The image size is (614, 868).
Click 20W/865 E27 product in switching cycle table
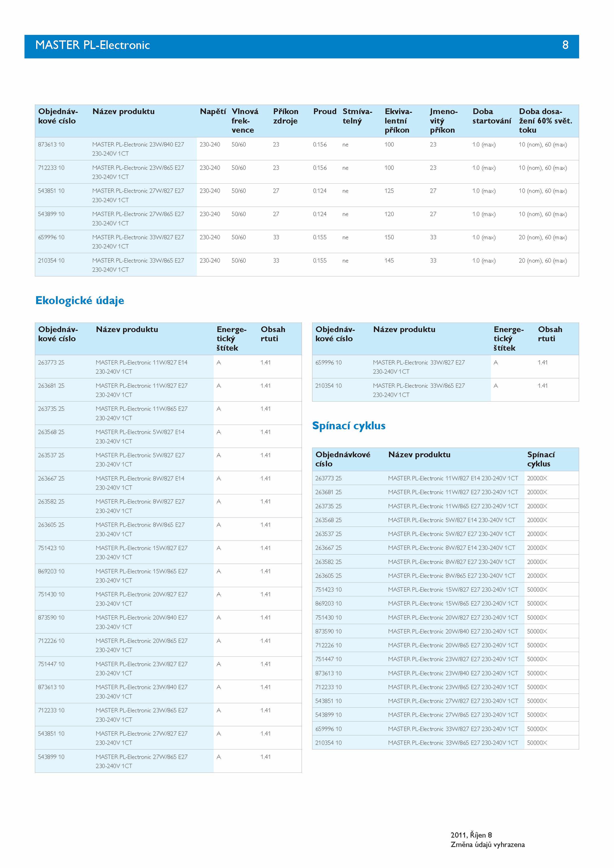tap(453, 645)
